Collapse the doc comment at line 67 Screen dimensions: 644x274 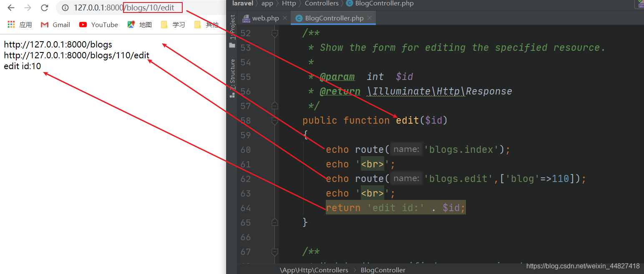pos(274,252)
